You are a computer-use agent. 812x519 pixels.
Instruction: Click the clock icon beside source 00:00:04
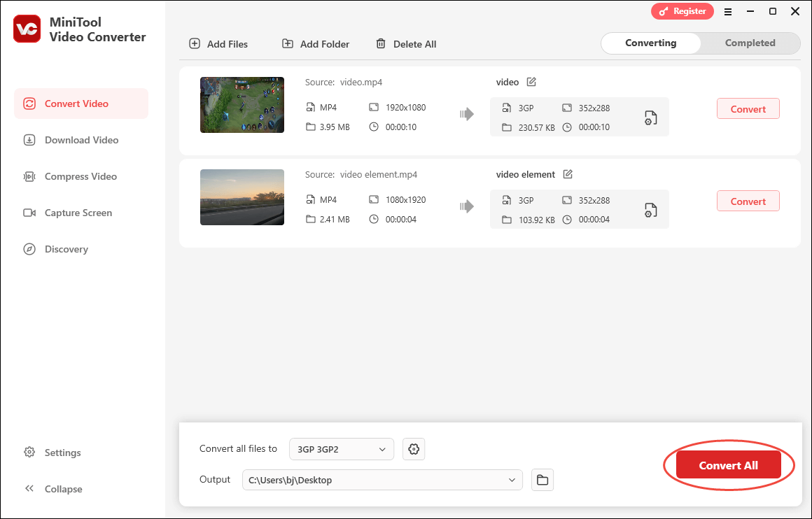click(374, 219)
